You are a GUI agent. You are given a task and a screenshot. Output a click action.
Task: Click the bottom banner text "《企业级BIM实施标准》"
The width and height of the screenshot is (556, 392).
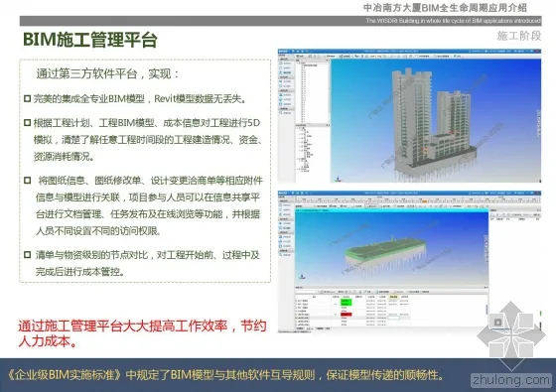point(65,375)
